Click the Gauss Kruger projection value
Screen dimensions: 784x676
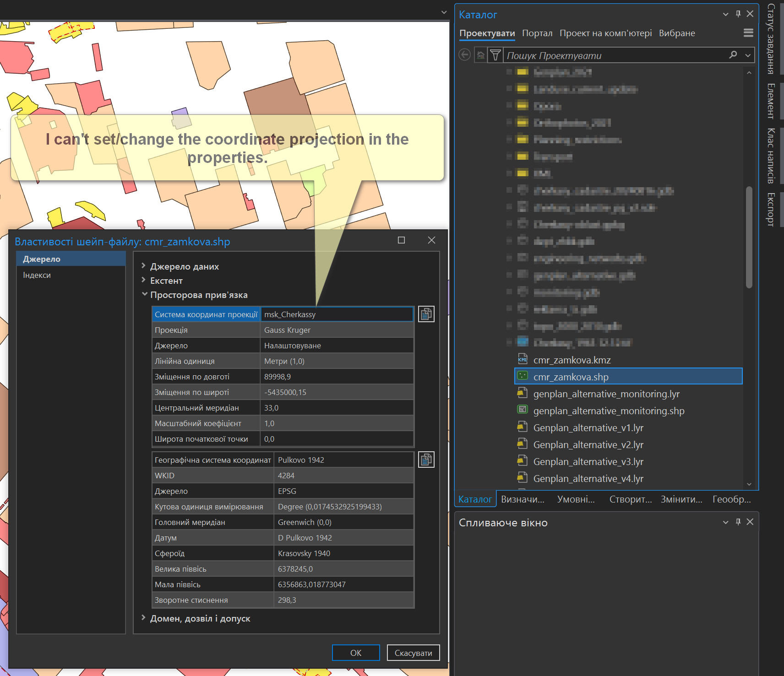click(337, 330)
